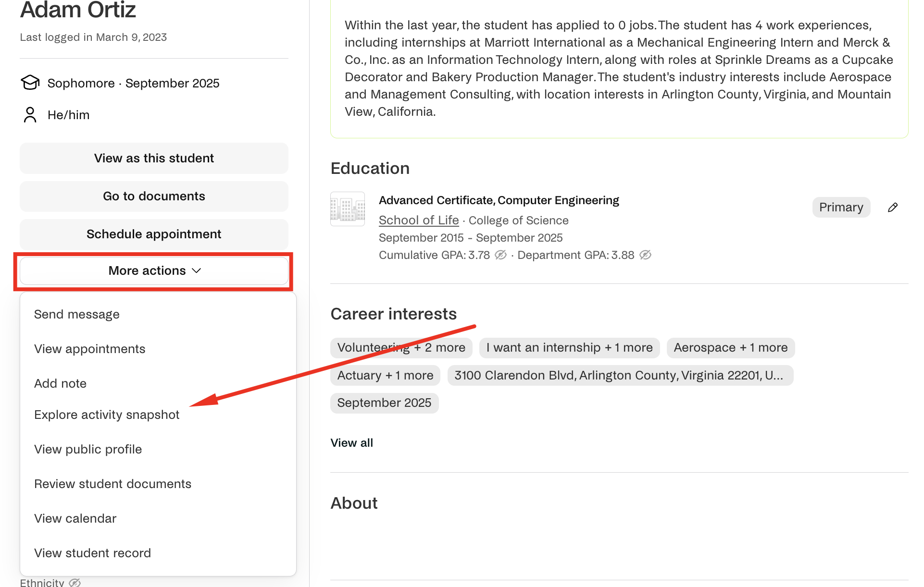
Task: Choose View public profile
Action: (88, 449)
